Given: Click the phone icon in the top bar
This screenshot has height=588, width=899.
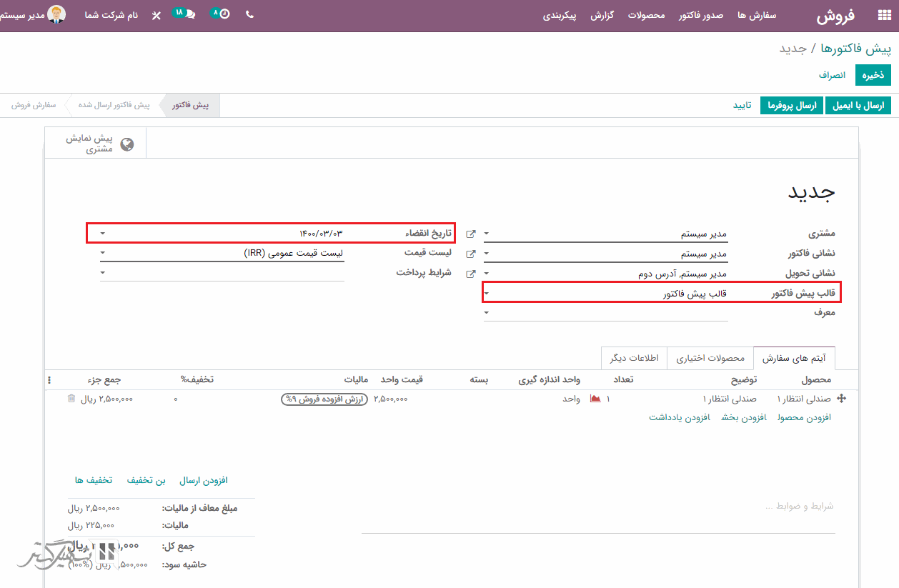Looking at the screenshot, I should 249,15.
